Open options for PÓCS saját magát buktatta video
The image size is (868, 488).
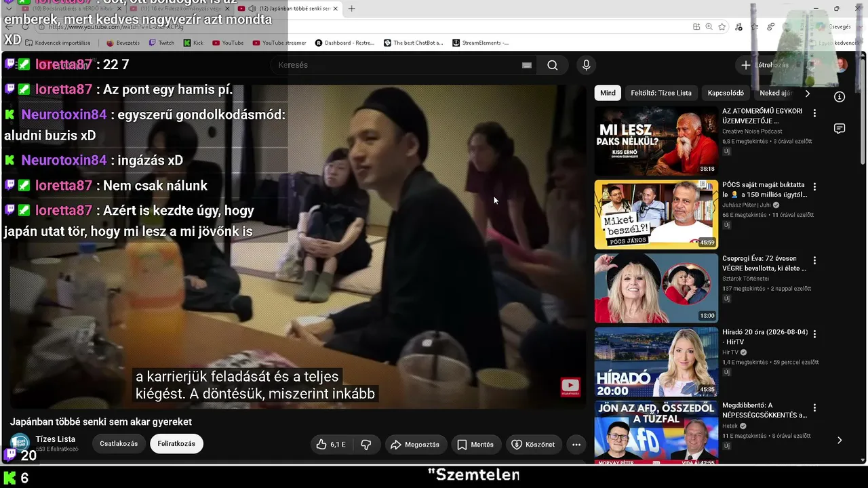[x=815, y=186]
